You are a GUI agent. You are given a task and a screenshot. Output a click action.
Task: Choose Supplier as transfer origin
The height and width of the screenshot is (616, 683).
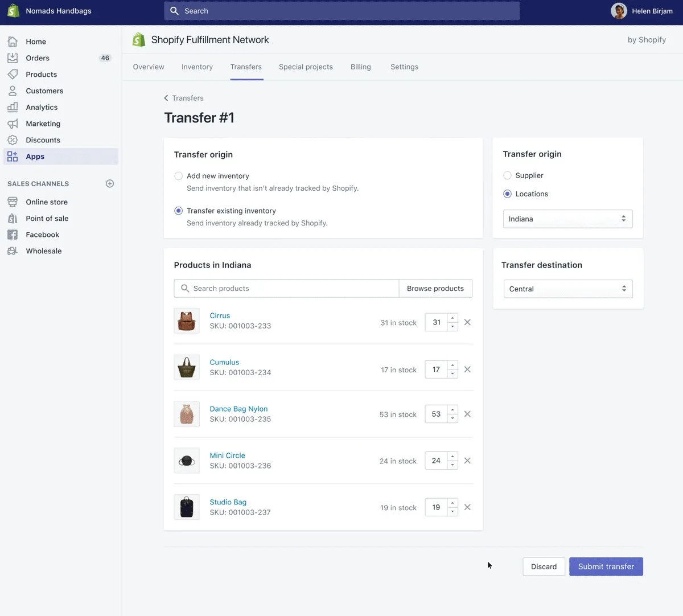click(x=508, y=175)
